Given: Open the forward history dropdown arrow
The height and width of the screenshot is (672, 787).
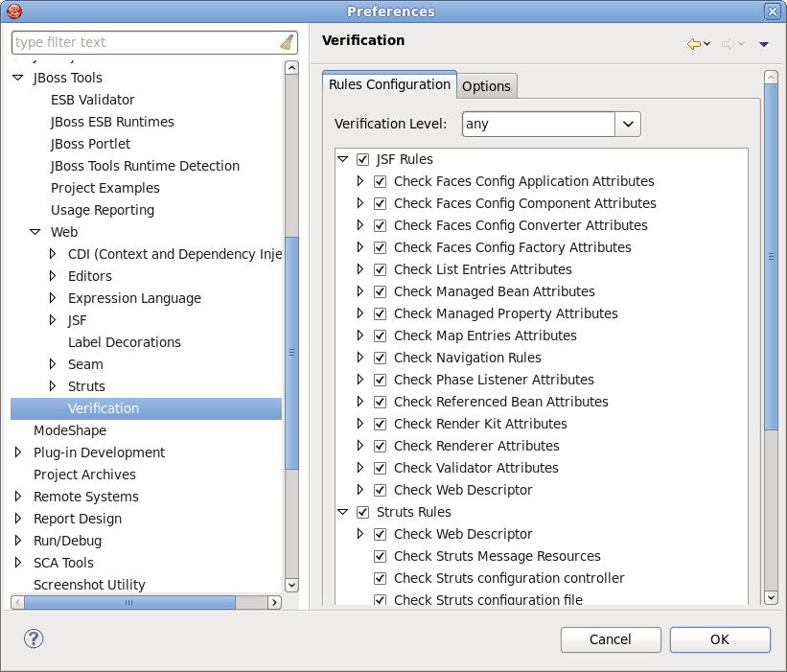Looking at the screenshot, I should (x=741, y=44).
